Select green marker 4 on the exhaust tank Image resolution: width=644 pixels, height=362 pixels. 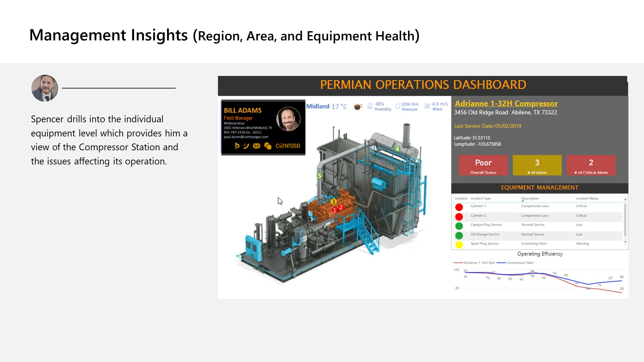pyautogui.click(x=397, y=149)
